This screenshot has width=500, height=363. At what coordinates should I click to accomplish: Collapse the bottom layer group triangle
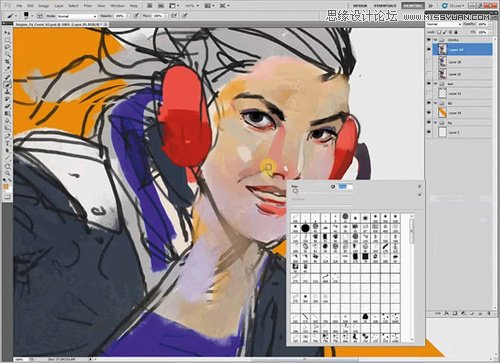coord(435,122)
